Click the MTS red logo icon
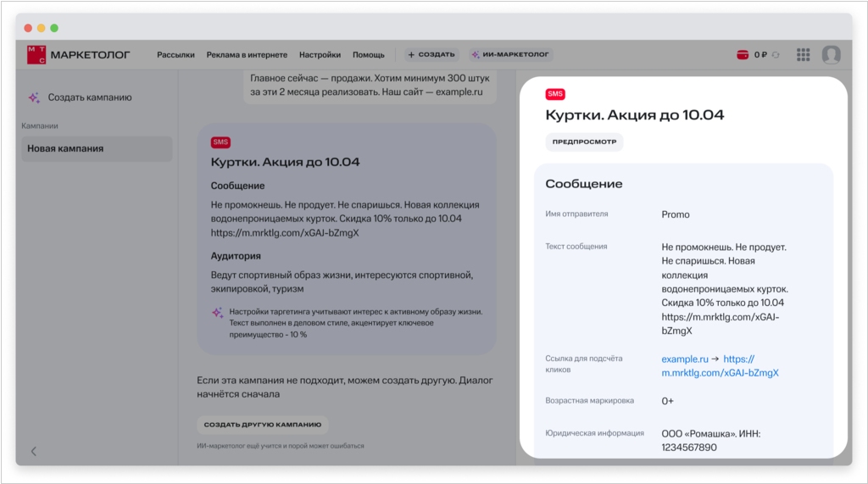 coord(36,54)
